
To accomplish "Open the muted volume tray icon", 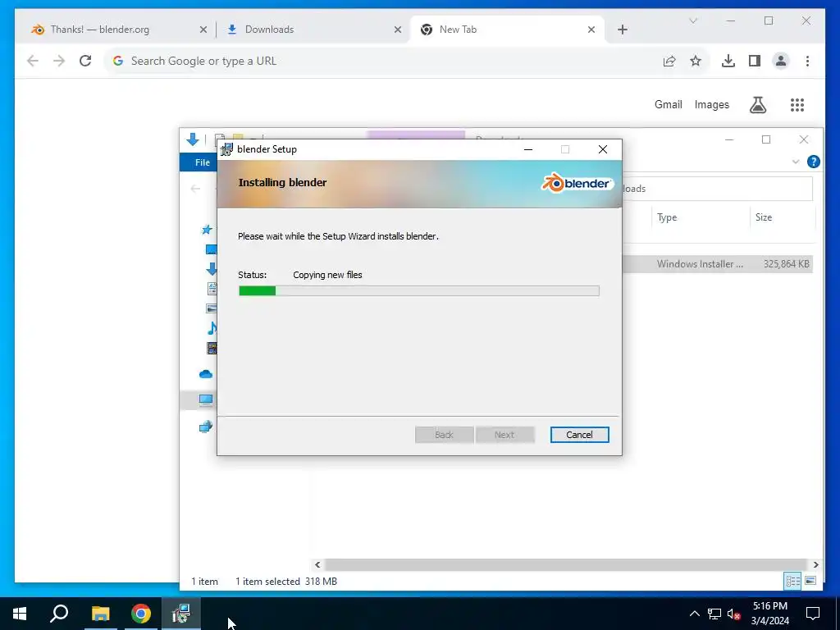I will (x=734, y=614).
